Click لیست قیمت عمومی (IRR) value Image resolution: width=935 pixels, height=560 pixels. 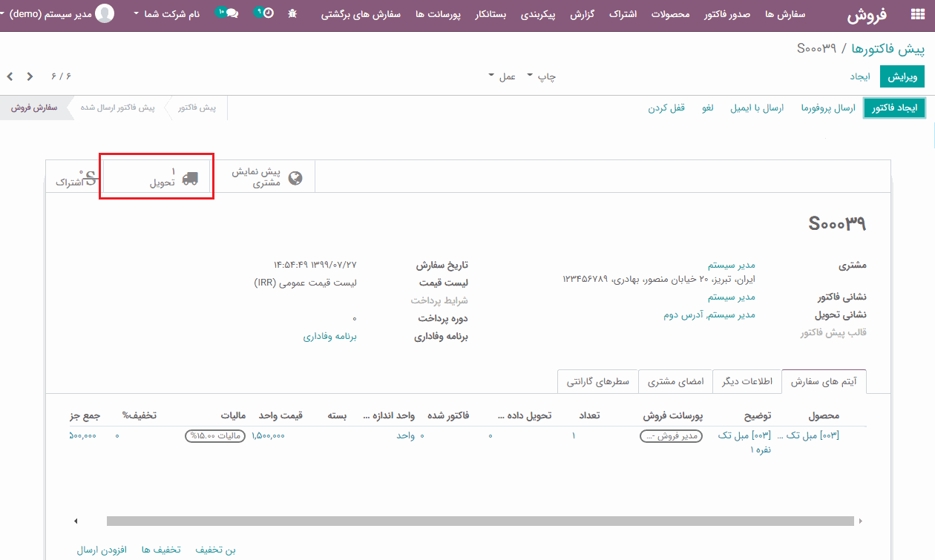pos(306,283)
